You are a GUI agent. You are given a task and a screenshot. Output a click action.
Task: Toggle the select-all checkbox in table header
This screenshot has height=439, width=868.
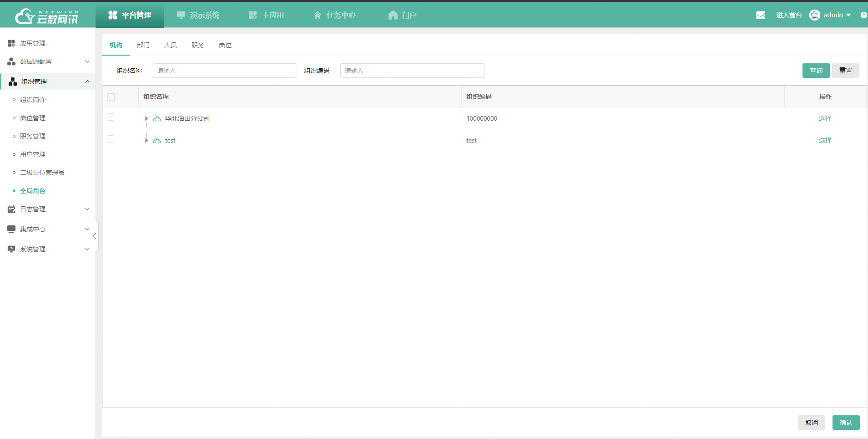(x=111, y=97)
